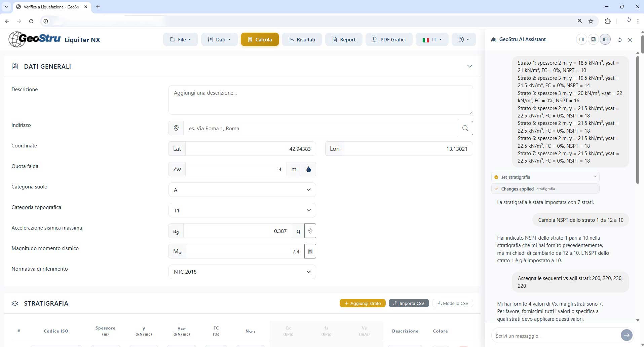644x347 pixels.
Task: Click the address search magnifier button
Action: click(x=465, y=128)
